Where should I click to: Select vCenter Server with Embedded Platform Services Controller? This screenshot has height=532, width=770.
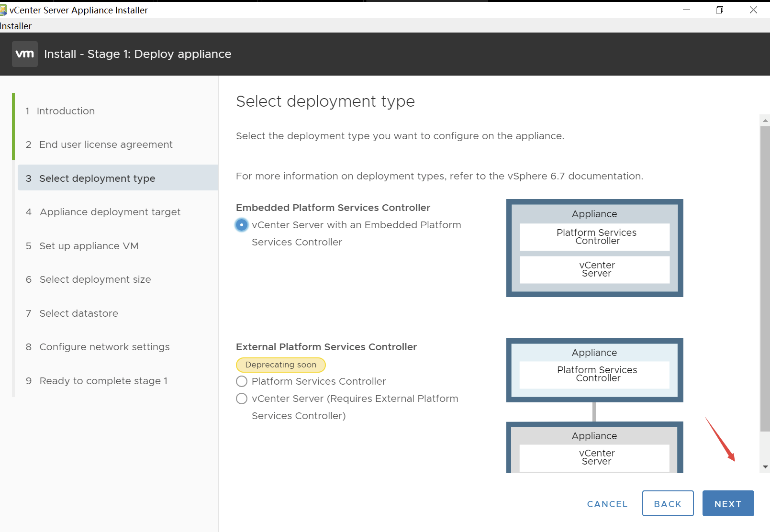(242, 225)
